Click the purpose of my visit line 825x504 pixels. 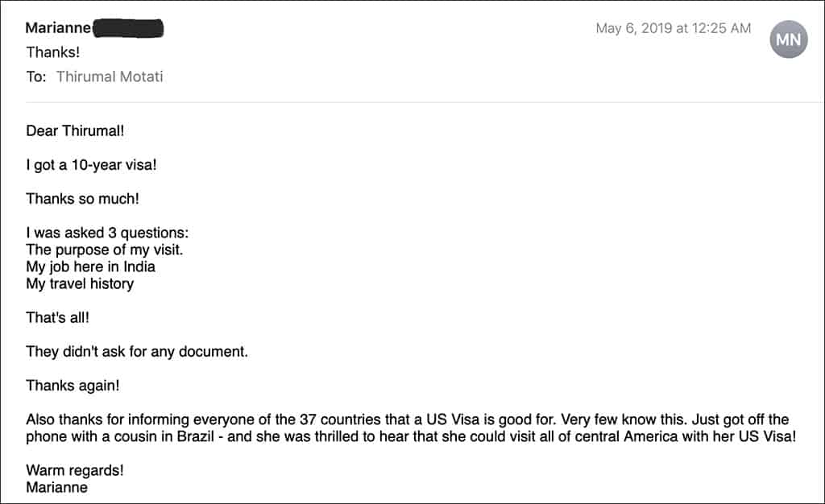tap(105, 250)
